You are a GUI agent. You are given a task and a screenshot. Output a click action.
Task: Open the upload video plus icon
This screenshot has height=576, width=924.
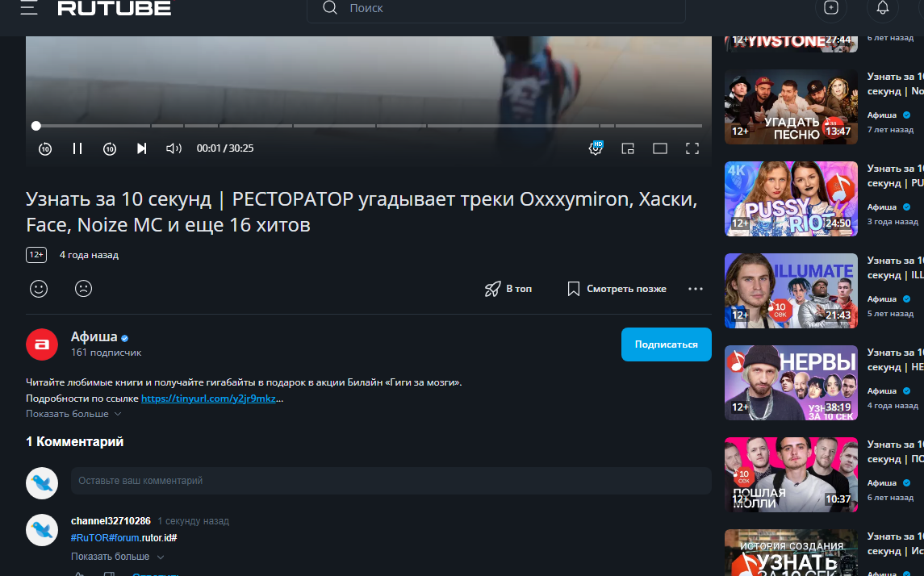tap(831, 7)
